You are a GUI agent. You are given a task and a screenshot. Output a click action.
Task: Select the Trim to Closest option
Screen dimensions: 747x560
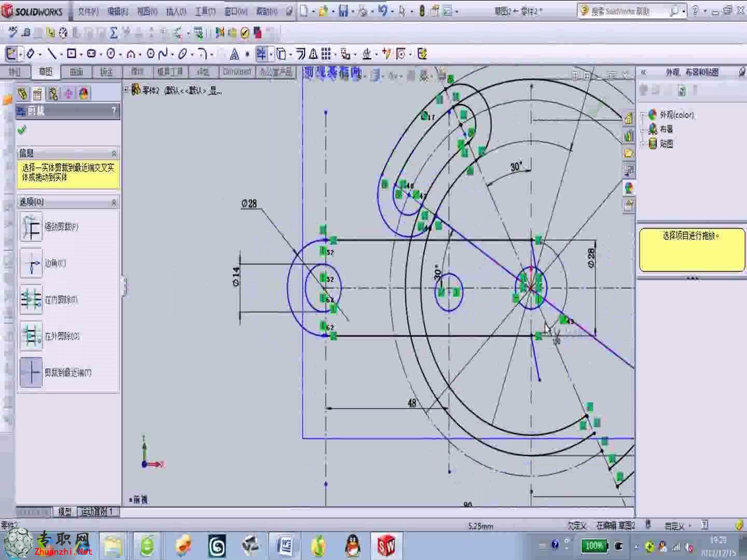pos(31,372)
